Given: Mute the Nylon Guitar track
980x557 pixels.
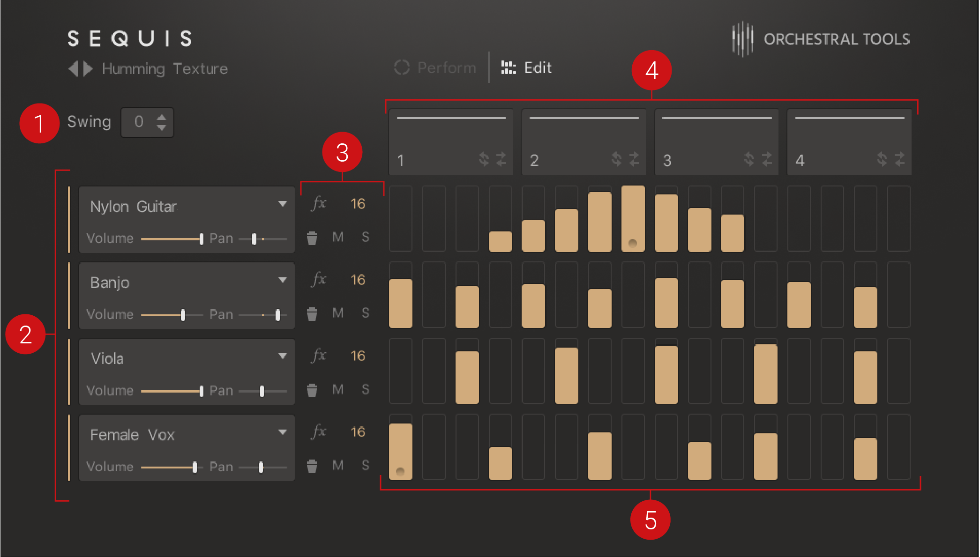Looking at the screenshot, I should [338, 237].
